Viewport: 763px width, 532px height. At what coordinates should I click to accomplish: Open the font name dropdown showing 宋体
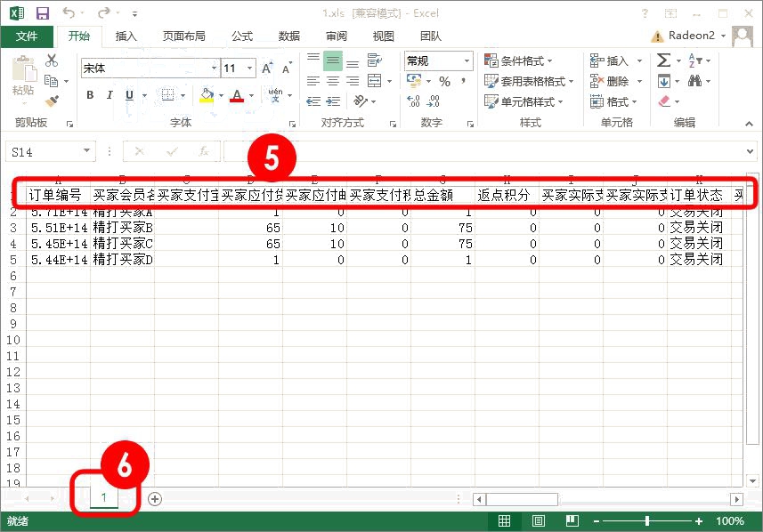coord(214,69)
